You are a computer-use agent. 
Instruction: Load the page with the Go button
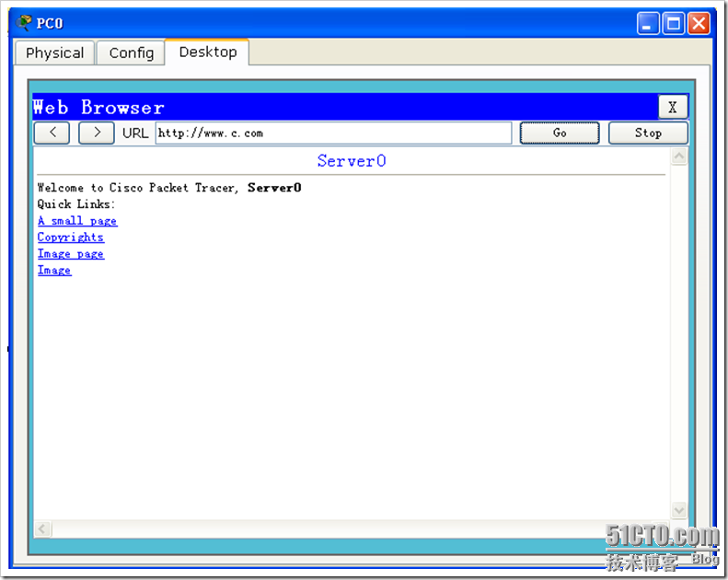[x=560, y=133]
